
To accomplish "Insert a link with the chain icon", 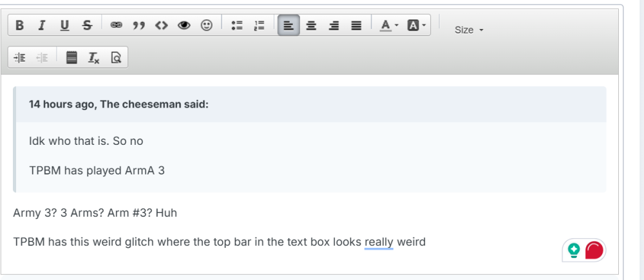I will click(x=116, y=26).
